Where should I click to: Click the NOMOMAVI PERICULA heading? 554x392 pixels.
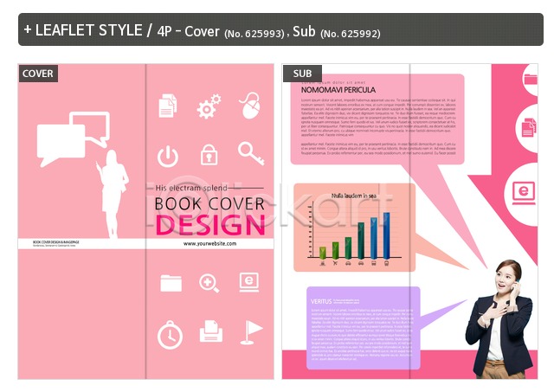click(338, 89)
